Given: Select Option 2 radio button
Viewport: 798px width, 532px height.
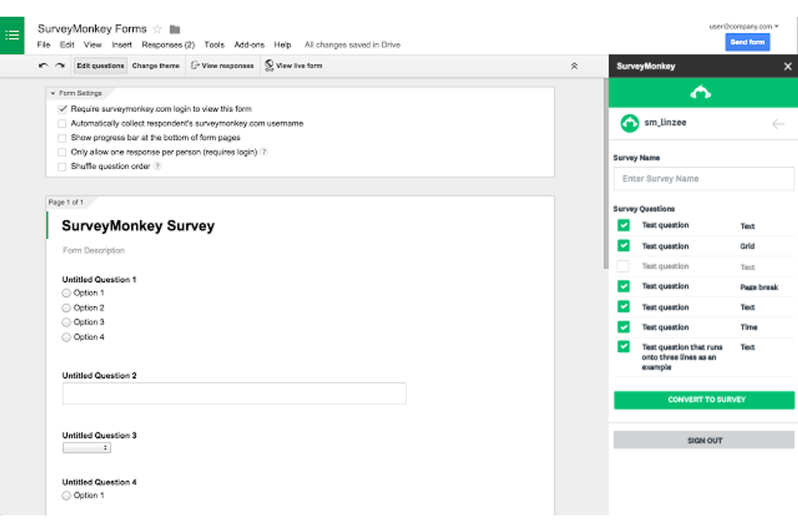Looking at the screenshot, I should click(66, 307).
